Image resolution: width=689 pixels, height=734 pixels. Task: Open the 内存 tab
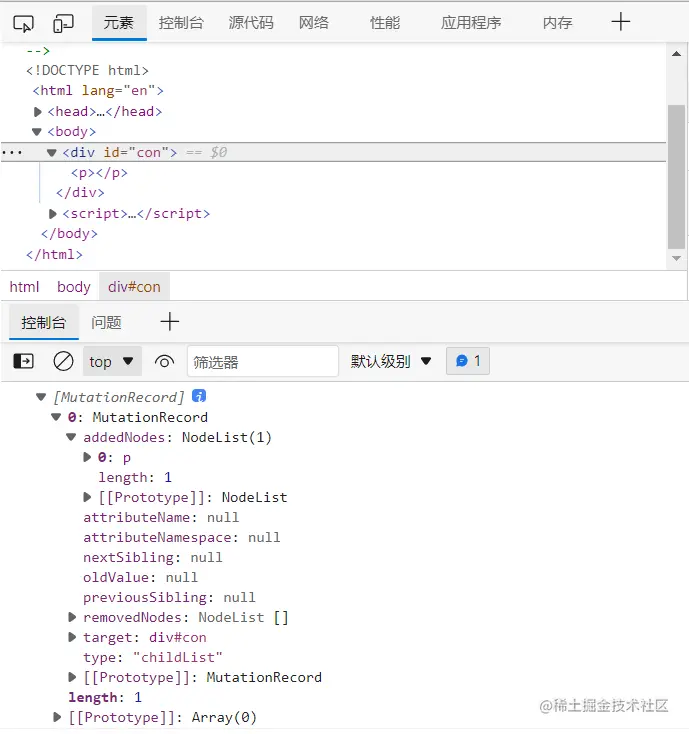click(x=557, y=22)
